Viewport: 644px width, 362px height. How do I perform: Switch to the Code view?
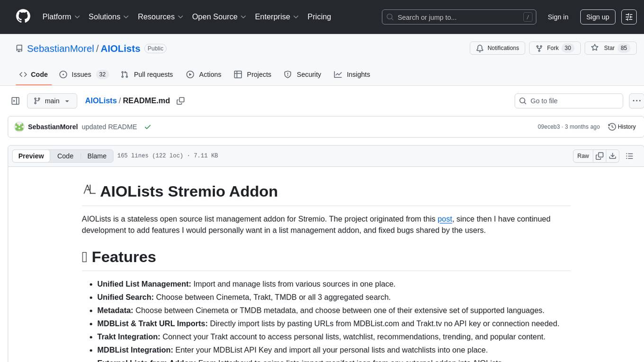coord(65,156)
